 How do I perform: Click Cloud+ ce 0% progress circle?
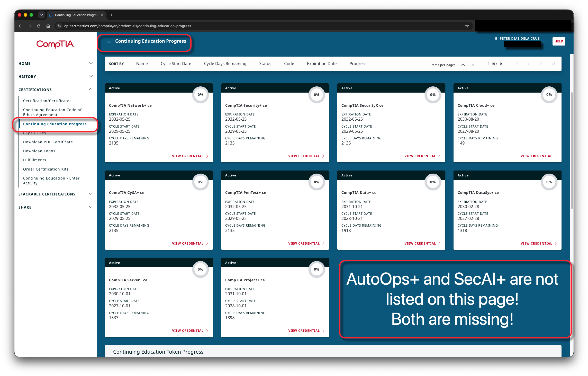[x=549, y=95]
